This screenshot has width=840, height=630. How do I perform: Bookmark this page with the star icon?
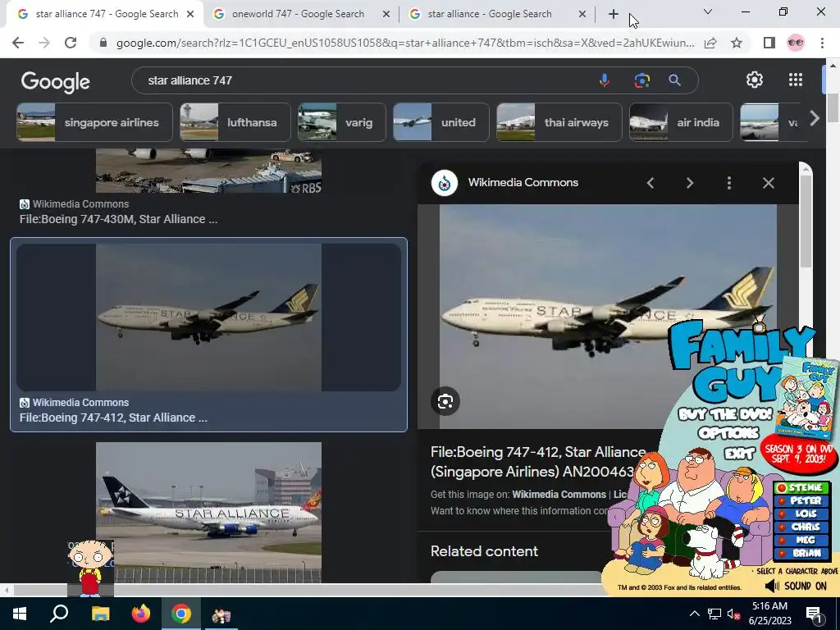pyautogui.click(x=737, y=43)
